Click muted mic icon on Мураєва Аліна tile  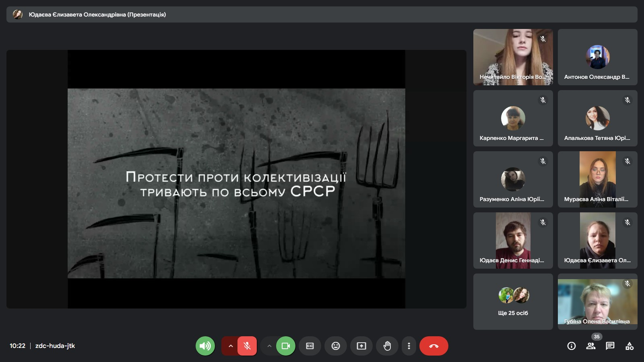click(x=627, y=161)
